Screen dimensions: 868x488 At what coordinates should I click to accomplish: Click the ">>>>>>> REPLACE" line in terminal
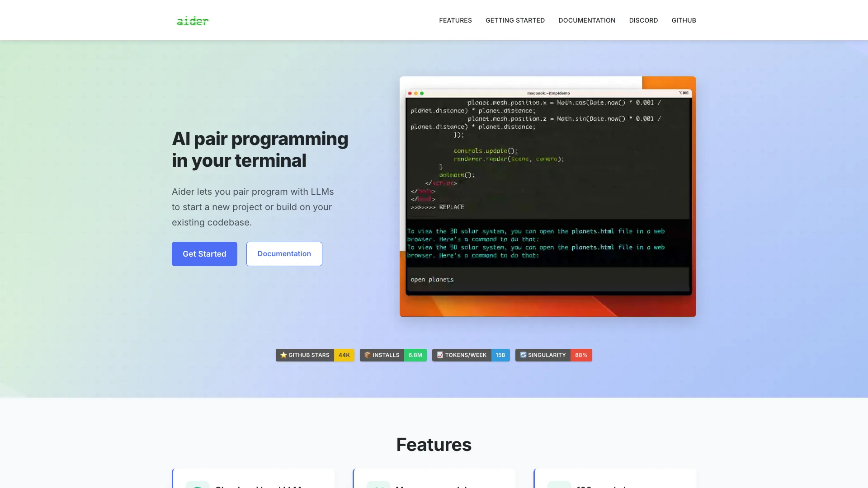click(x=438, y=207)
